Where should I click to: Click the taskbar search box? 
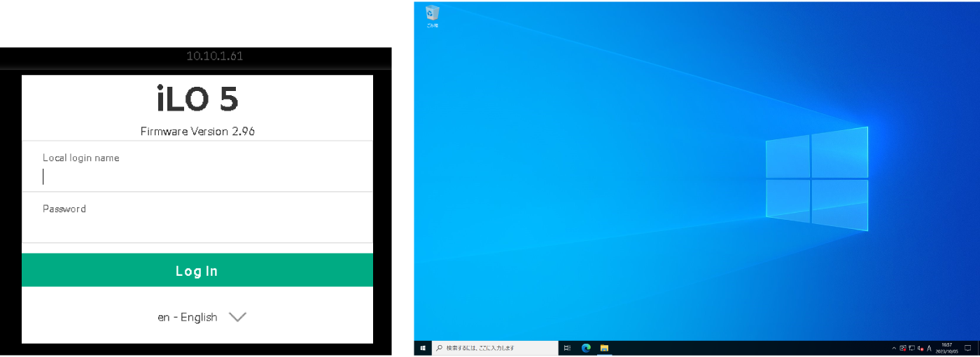tap(493, 348)
